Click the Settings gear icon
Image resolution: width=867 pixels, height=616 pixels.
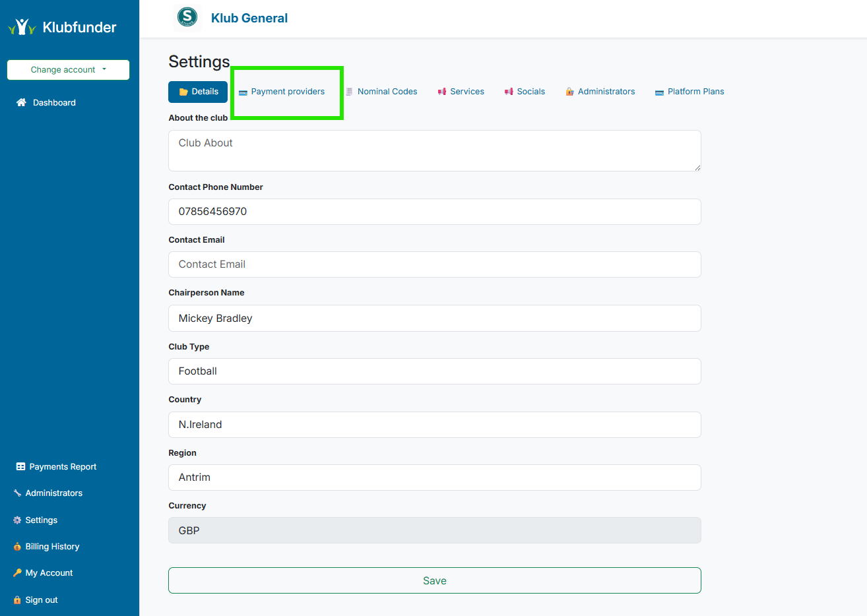[x=17, y=520]
